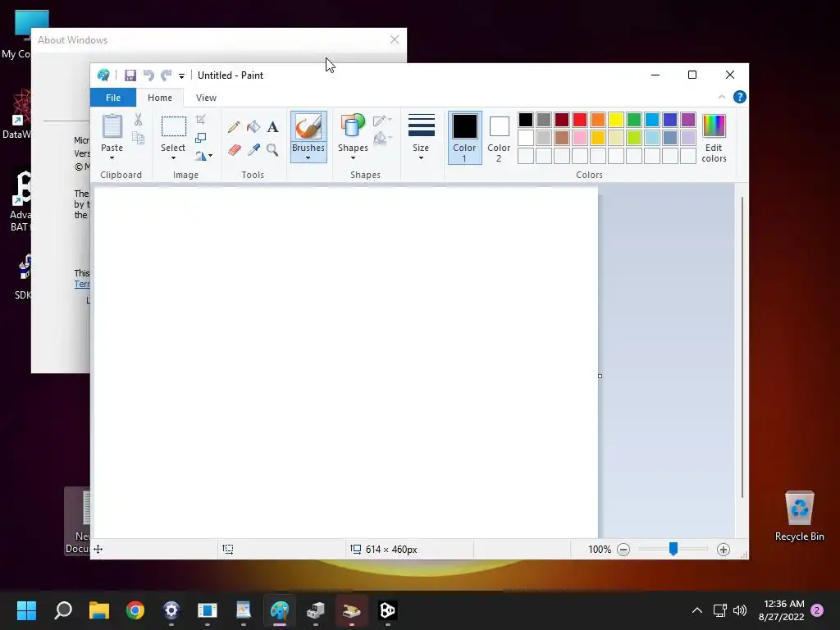Click the zoom slider thumb
This screenshot has width=840, height=630.
pyautogui.click(x=673, y=549)
